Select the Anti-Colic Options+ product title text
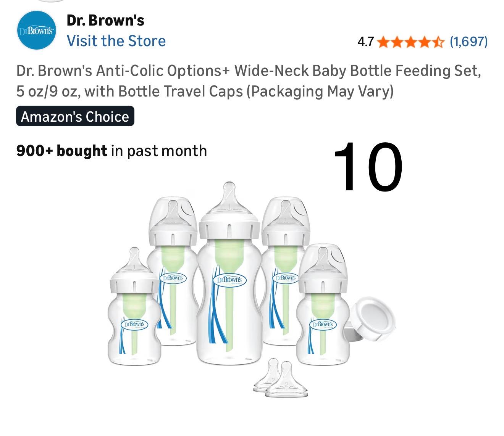This screenshot has width=504, height=436. click(x=248, y=81)
